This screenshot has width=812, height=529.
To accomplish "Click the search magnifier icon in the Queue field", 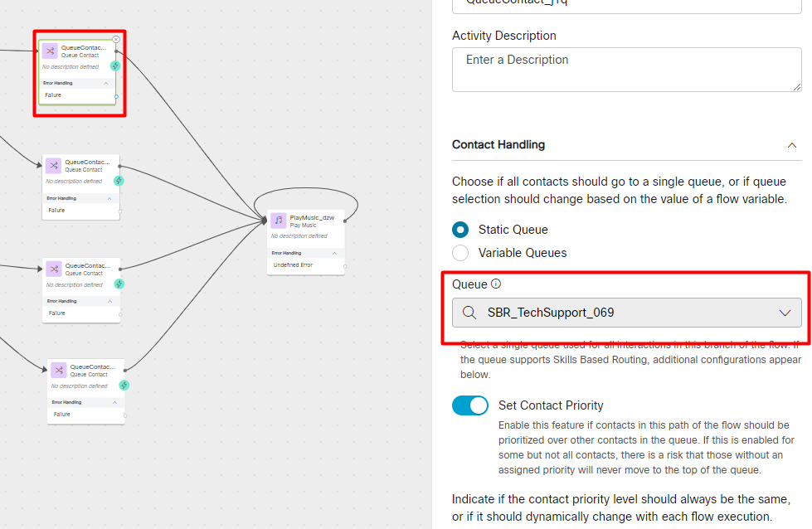I will click(x=469, y=313).
